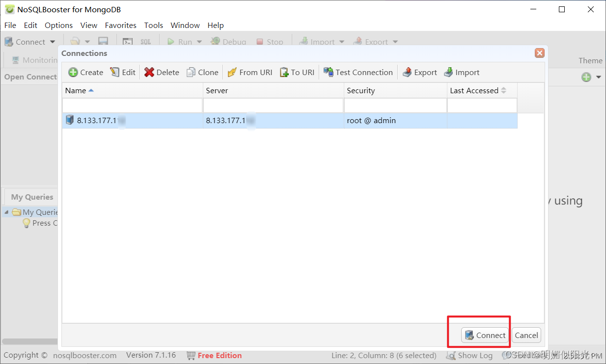
Task: Click main toolbar Import button
Action: (x=317, y=42)
